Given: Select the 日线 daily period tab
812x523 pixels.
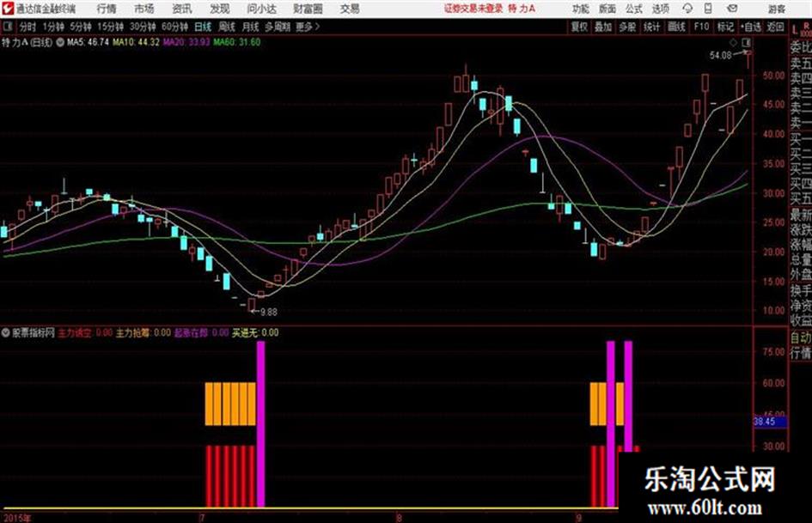Looking at the screenshot, I should [203, 27].
